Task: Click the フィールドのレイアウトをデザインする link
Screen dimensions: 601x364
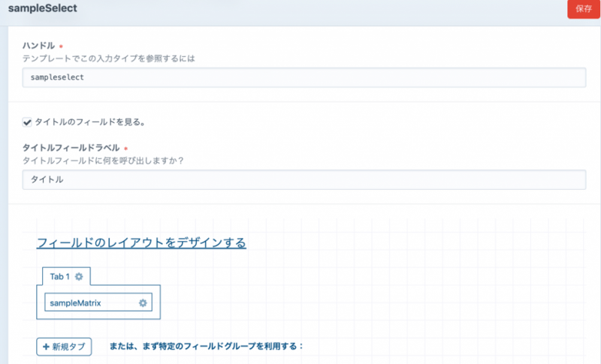Action: pyautogui.click(x=141, y=243)
